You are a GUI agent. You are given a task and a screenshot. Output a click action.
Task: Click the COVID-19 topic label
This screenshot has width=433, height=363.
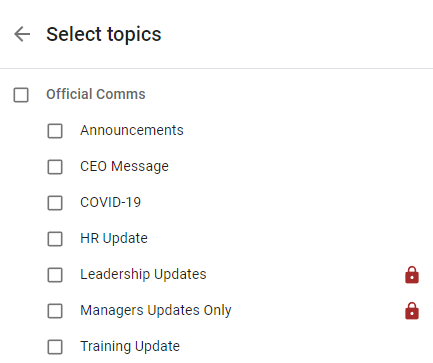[110, 202]
